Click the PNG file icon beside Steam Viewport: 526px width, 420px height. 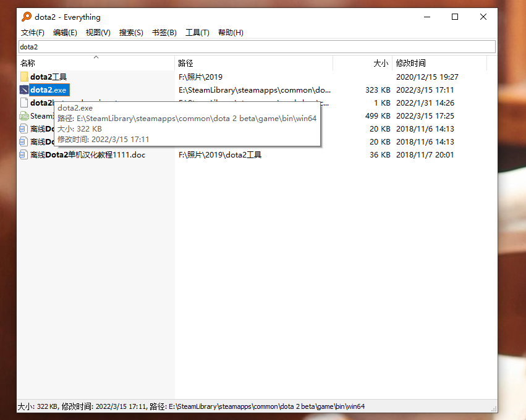point(24,116)
